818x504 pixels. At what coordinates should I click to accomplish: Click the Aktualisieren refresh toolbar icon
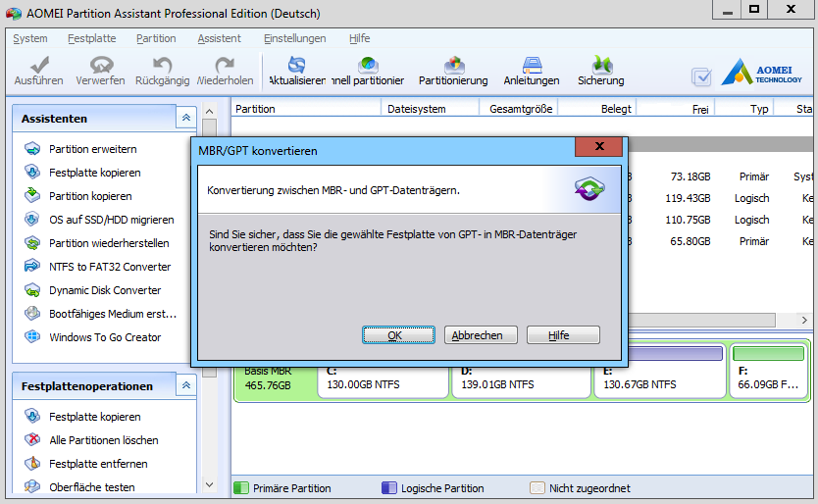click(x=296, y=65)
